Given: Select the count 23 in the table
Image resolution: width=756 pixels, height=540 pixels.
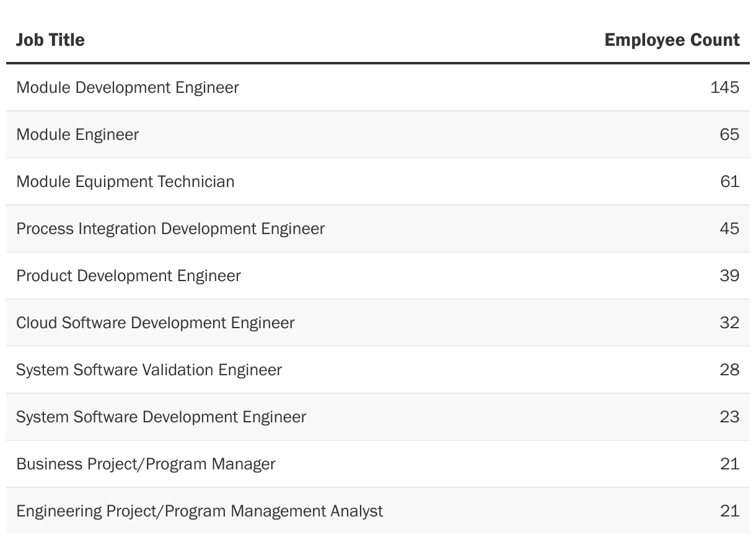Looking at the screenshot, I should (729, 417).
